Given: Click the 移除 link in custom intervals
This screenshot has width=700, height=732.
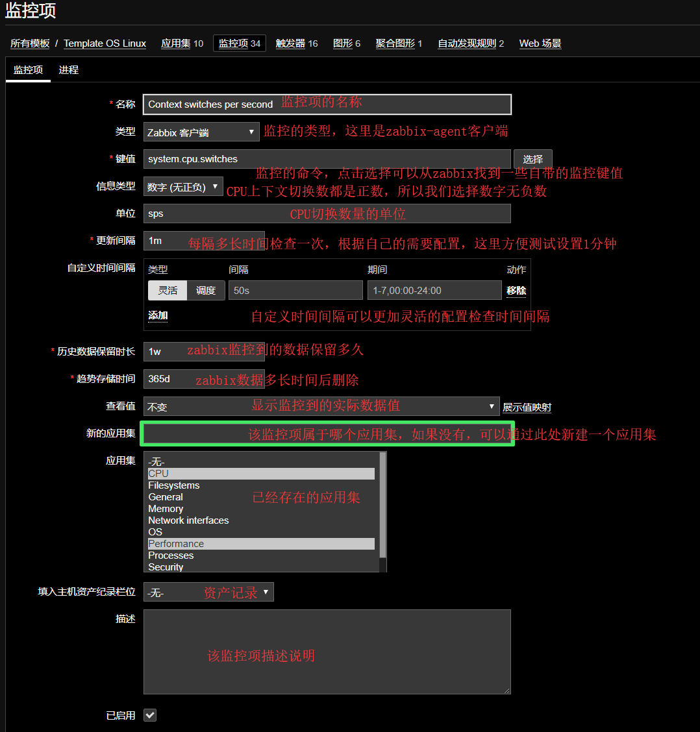Looking at the screenshot, I should (x=516, y=290).
